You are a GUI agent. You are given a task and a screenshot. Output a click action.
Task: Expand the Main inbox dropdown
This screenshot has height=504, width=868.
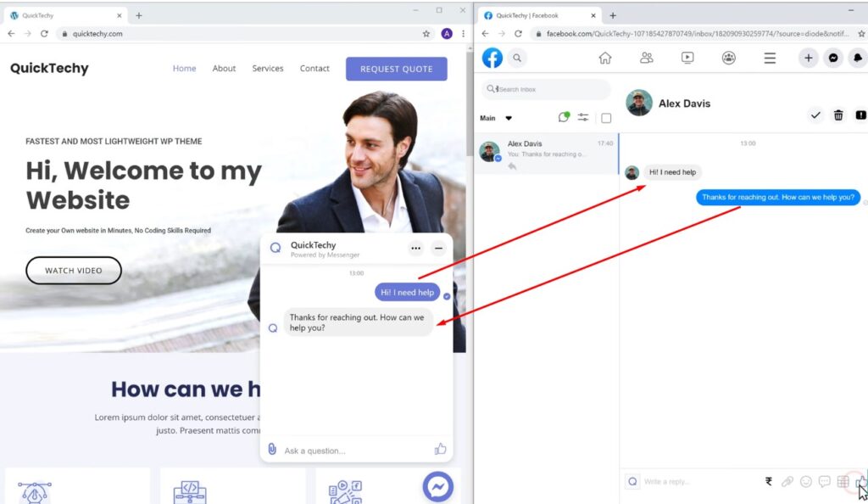(509, 118)
